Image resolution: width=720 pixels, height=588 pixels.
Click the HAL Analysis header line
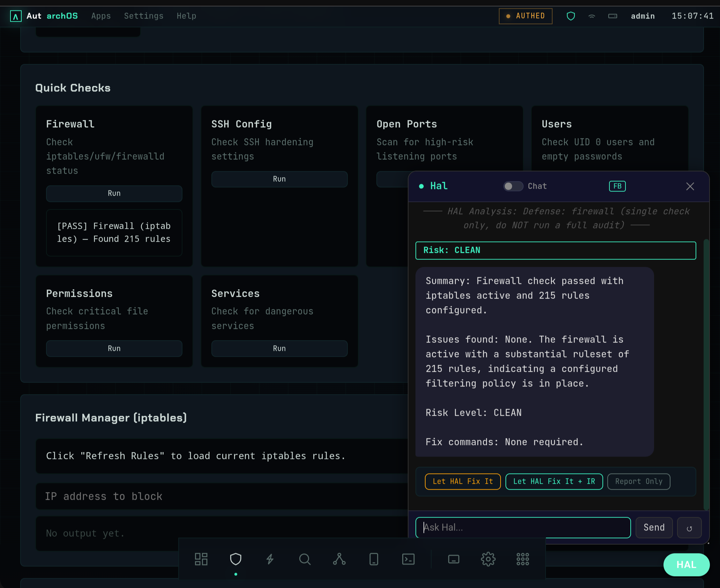556,218
